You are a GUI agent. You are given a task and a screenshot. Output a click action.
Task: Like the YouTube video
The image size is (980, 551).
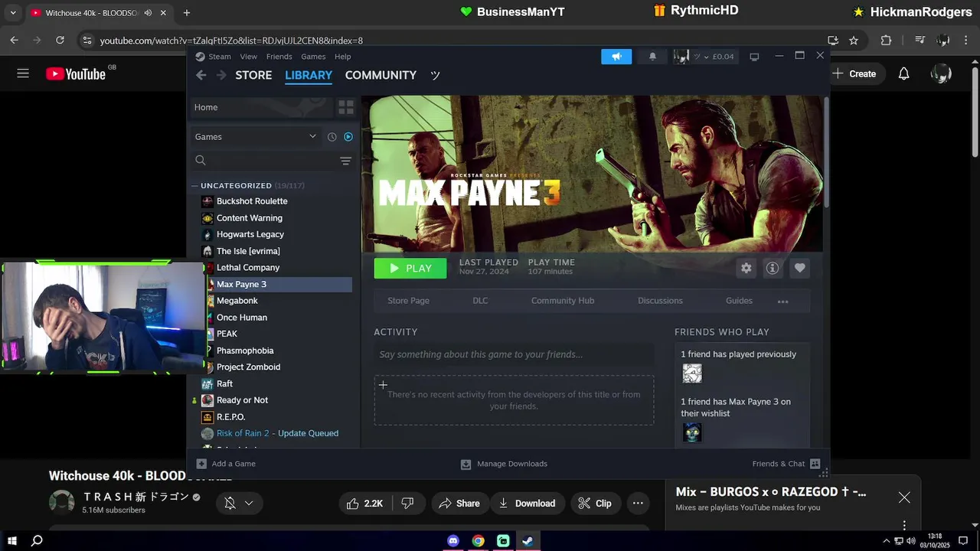[365, 503]
